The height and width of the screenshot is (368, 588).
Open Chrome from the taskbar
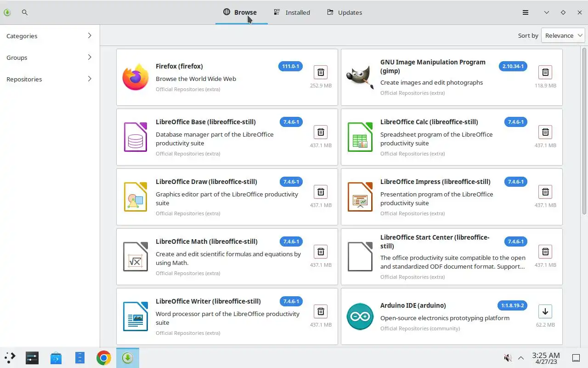point(104,358)
